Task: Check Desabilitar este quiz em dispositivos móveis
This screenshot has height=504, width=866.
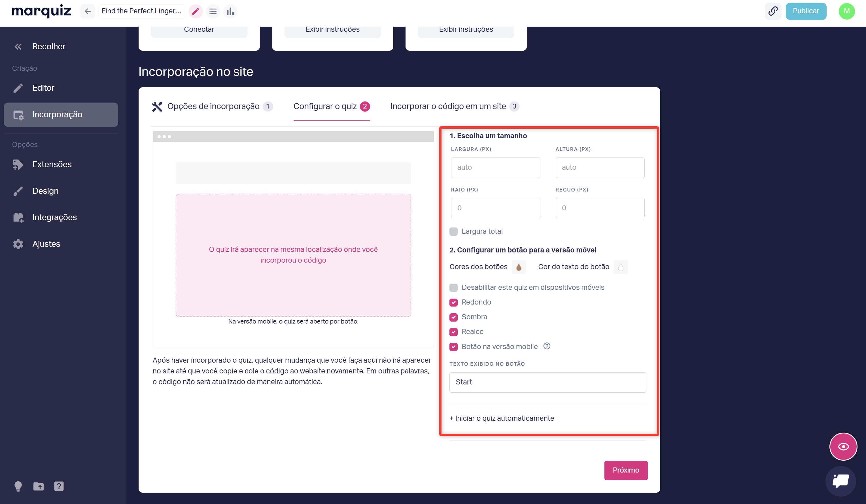Action: [453, 287]
